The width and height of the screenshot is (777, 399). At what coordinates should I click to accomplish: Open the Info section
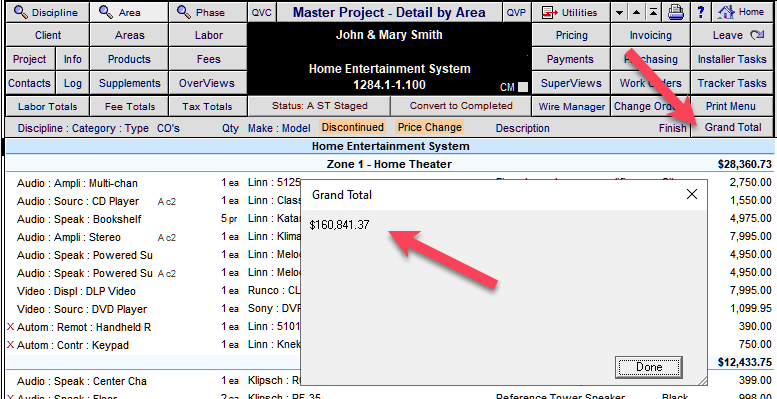click(x=72, y=59)
